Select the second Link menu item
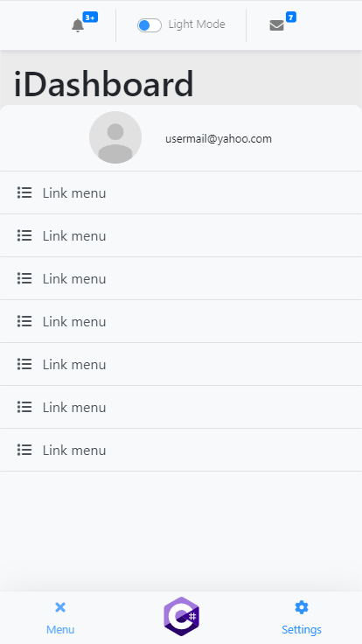 181,235
